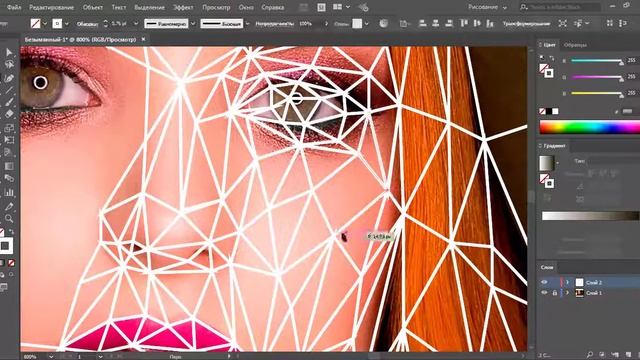Click the R value field showing 255
The image size is (640, 360).
[632, 60]
